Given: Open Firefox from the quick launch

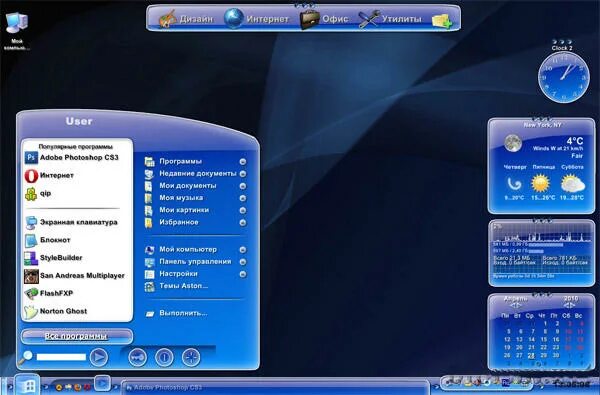Looking at the screenshot, I should [78, 387].
